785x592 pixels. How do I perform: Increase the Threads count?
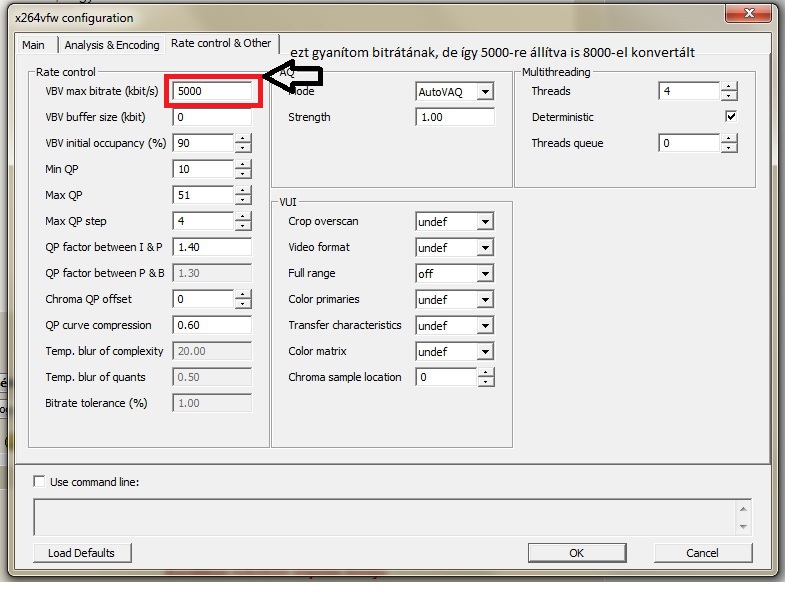pyautogui.click(x=729, y=87)
